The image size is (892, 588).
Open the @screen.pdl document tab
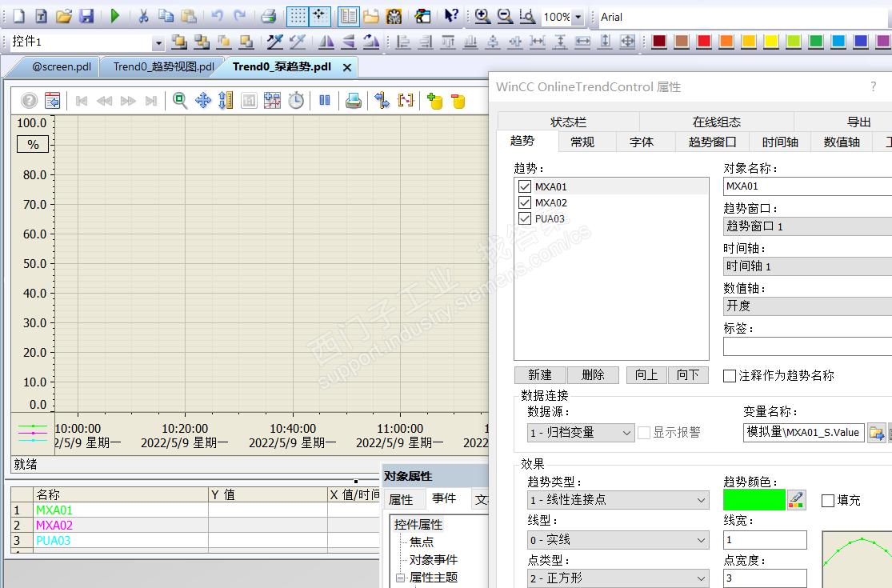62,66
